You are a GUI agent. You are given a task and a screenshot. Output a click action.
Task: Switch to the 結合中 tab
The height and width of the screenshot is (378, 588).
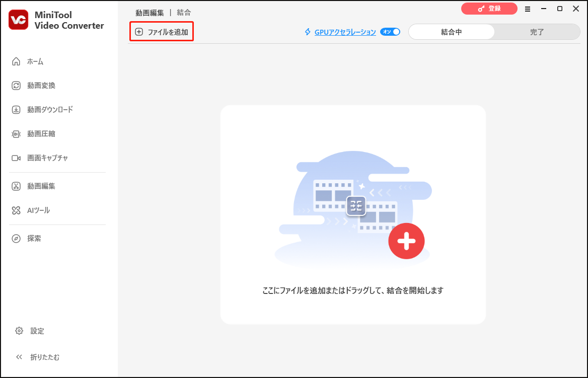click(452, 32)
